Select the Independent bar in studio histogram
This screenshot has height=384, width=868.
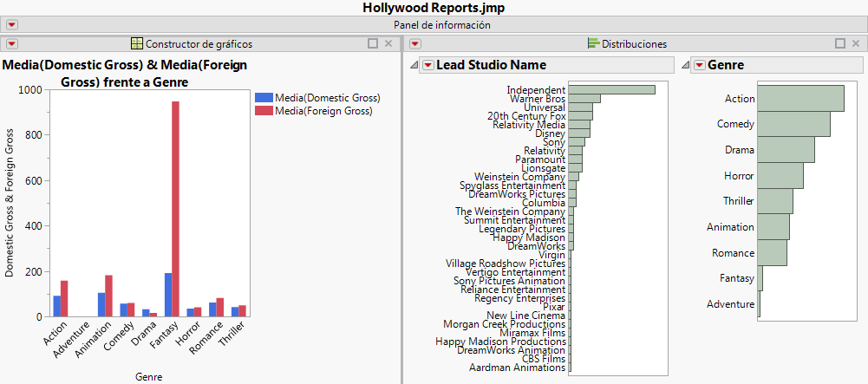pos(610,89)
